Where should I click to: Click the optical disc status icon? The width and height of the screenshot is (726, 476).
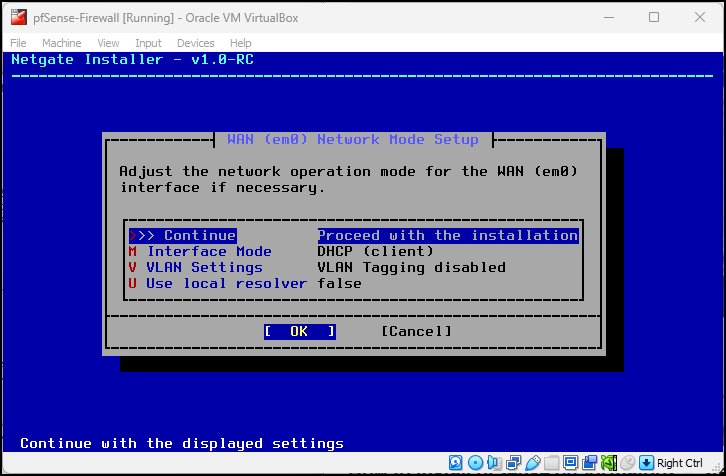click(476, 463)
